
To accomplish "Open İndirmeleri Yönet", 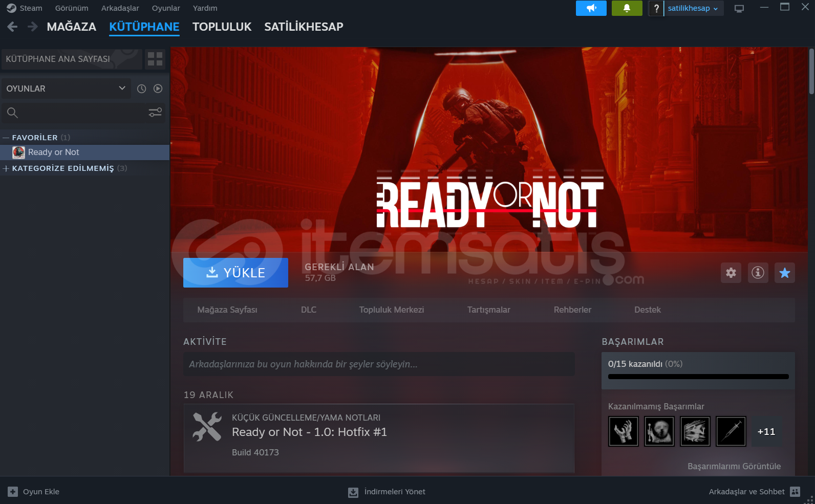I will [x=395, y=492].
